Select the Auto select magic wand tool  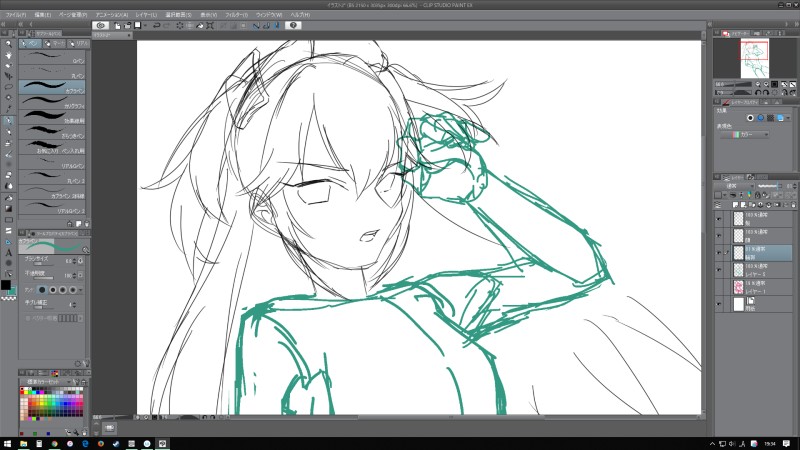[x=8, y=97]
